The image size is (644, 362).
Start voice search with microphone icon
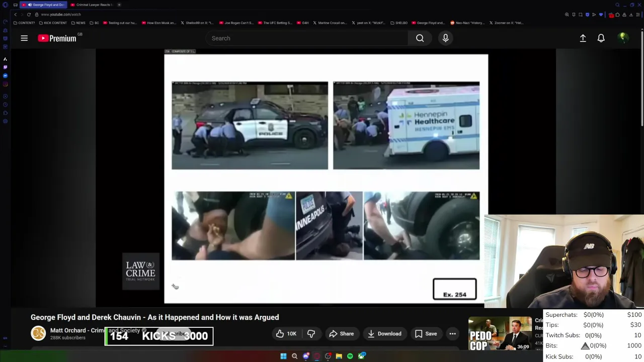coord(445,38)
